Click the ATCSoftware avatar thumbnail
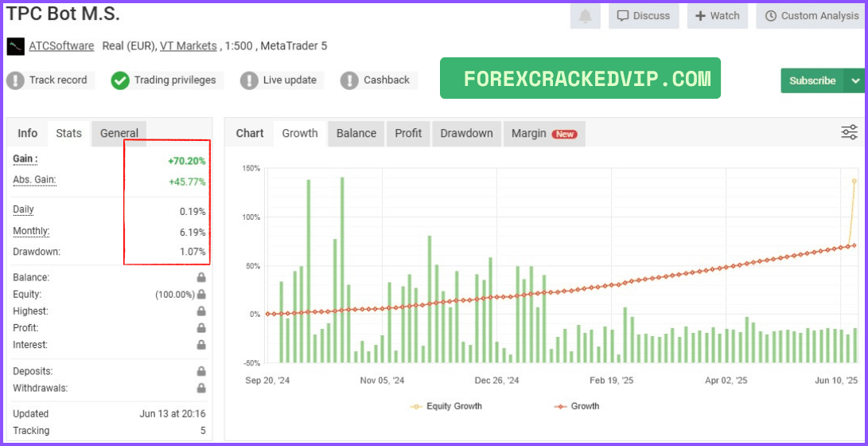The image size is (868, 446). (15, 46)
